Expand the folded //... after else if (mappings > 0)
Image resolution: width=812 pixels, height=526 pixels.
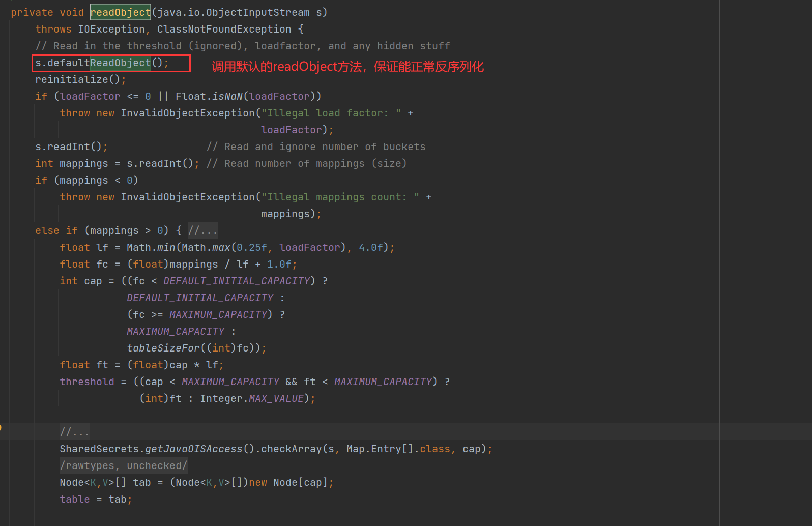[203, 230]
